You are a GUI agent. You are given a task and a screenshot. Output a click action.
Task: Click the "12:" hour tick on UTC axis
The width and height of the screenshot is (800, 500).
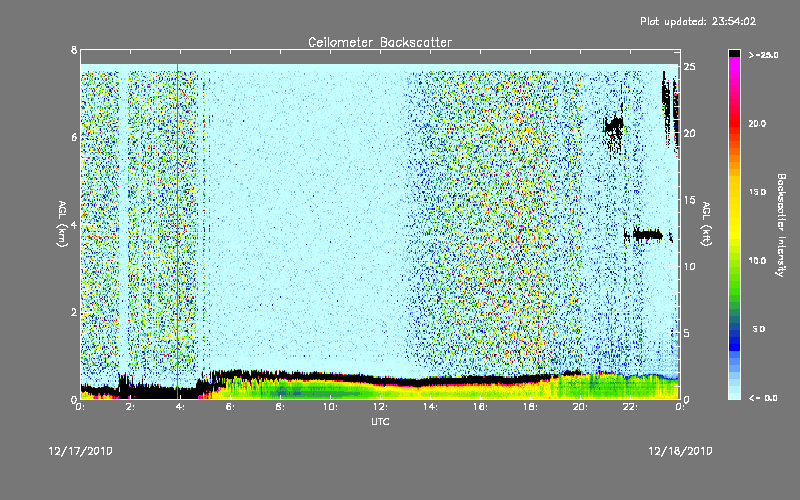380,407
